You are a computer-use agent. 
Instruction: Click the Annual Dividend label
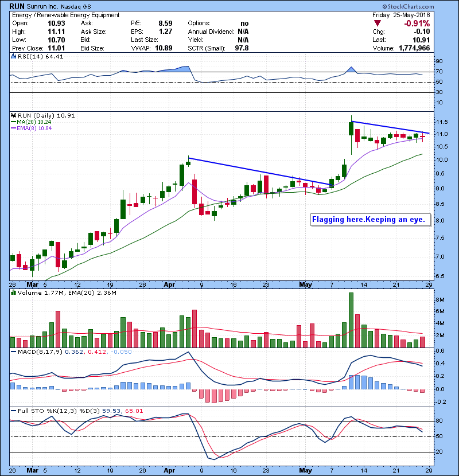click(x=211, y=32)
